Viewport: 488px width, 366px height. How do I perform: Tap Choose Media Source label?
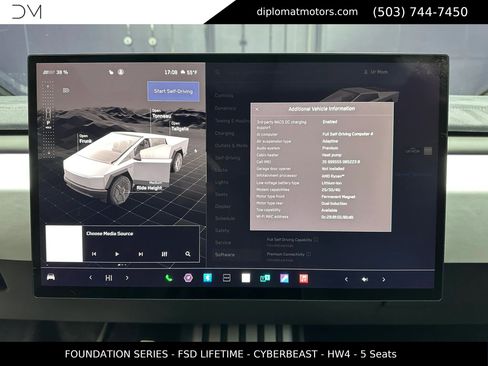110,234
